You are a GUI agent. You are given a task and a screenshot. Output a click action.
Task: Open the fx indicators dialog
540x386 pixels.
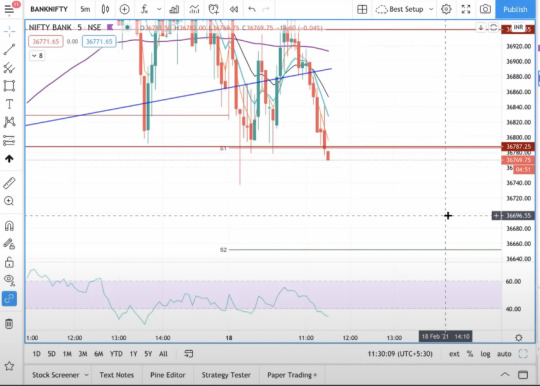click(x=145, y=9)
